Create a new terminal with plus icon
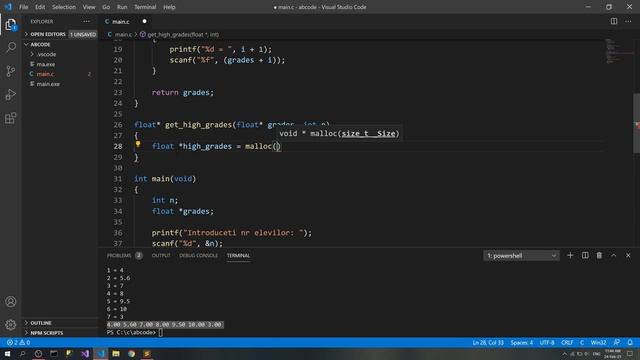The height and width of the screenshot is (360, 640). point(570,256)
